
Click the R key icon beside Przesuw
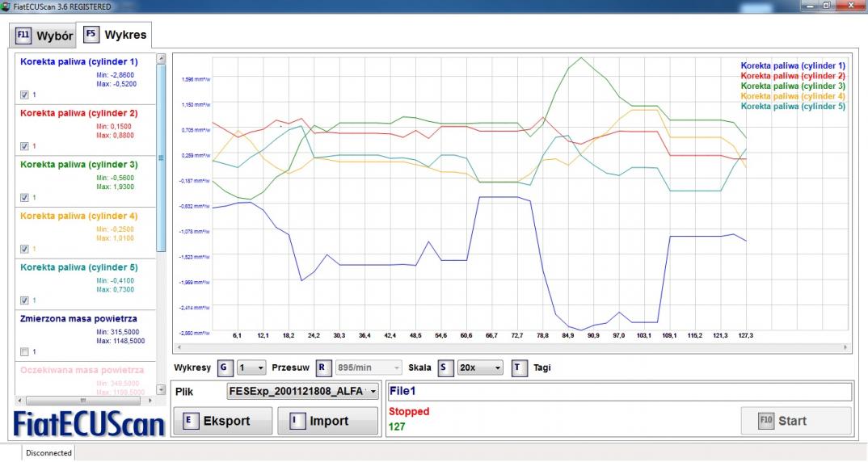tap(322, 367)
